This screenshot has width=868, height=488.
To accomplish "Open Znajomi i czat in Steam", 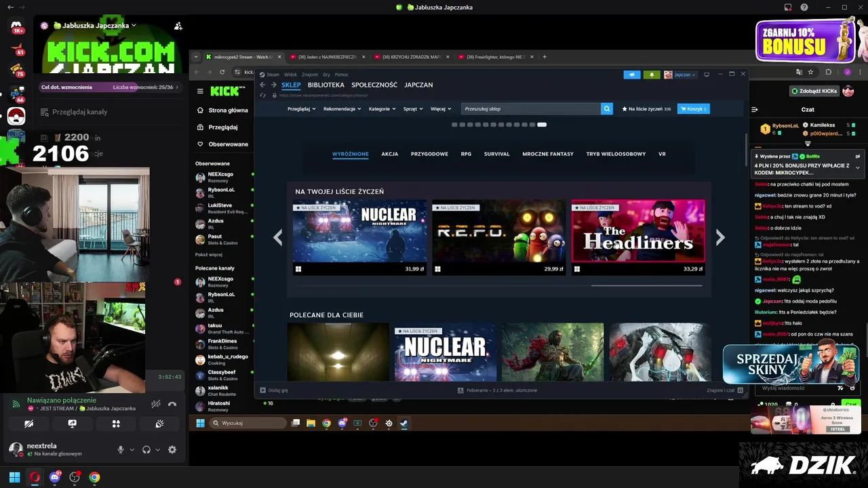I will [x=724, y=390].
